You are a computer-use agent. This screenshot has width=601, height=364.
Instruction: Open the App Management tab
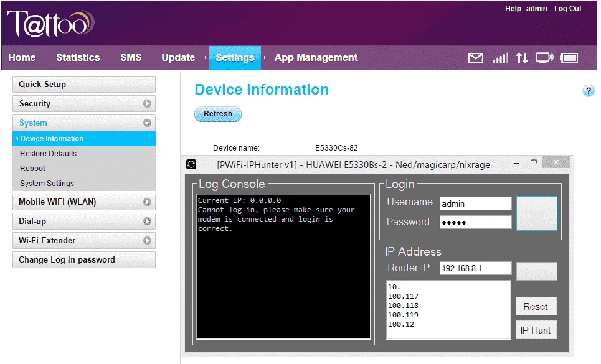316,57
